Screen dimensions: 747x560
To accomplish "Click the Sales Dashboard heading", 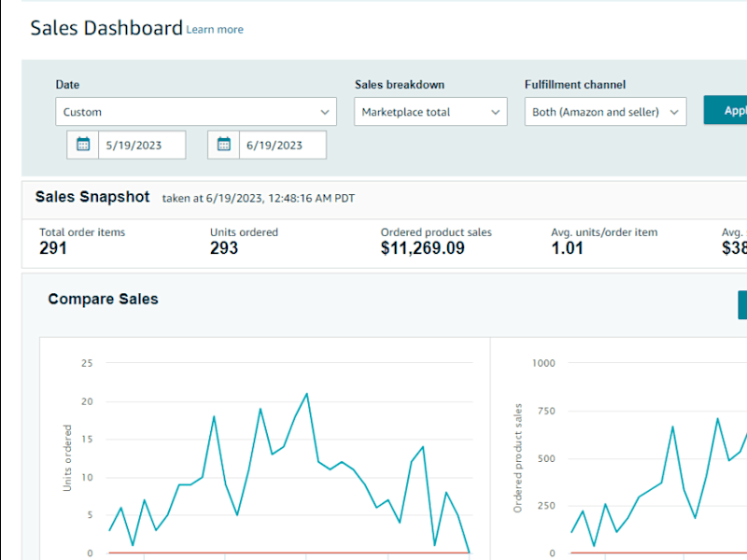I will [x=106, y=28].
